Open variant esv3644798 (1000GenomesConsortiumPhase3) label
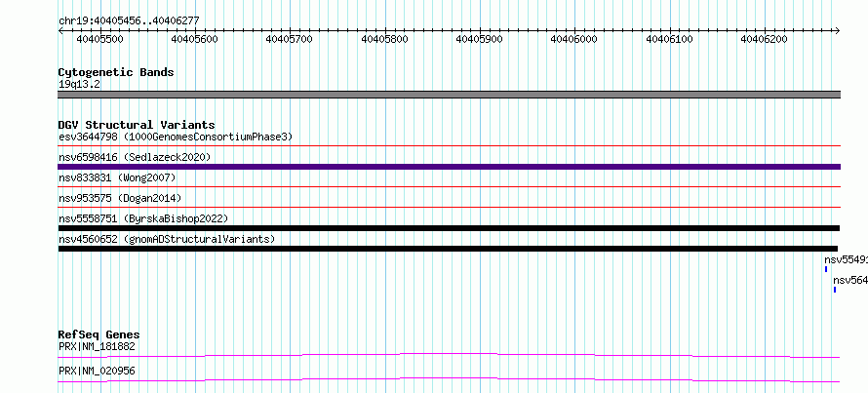Image resolution: width=868 pixels, height=393 pixels. click(176, 137)
